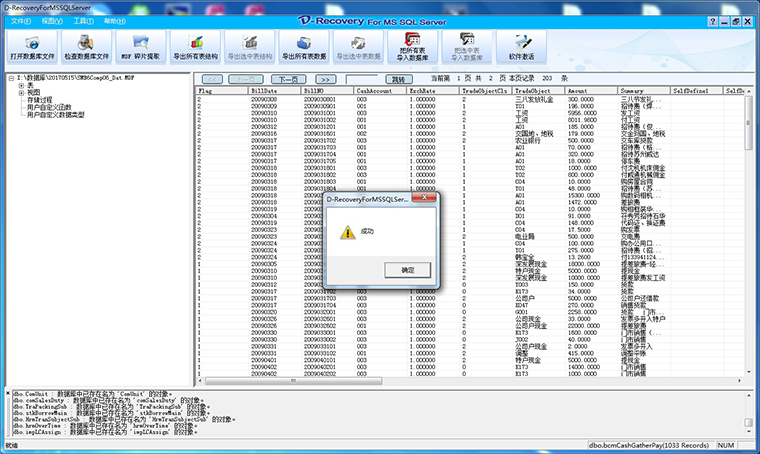The height and width of the screenshot is (454, 760).
Task: Click the 下一页 next page button
Action: 288,79
